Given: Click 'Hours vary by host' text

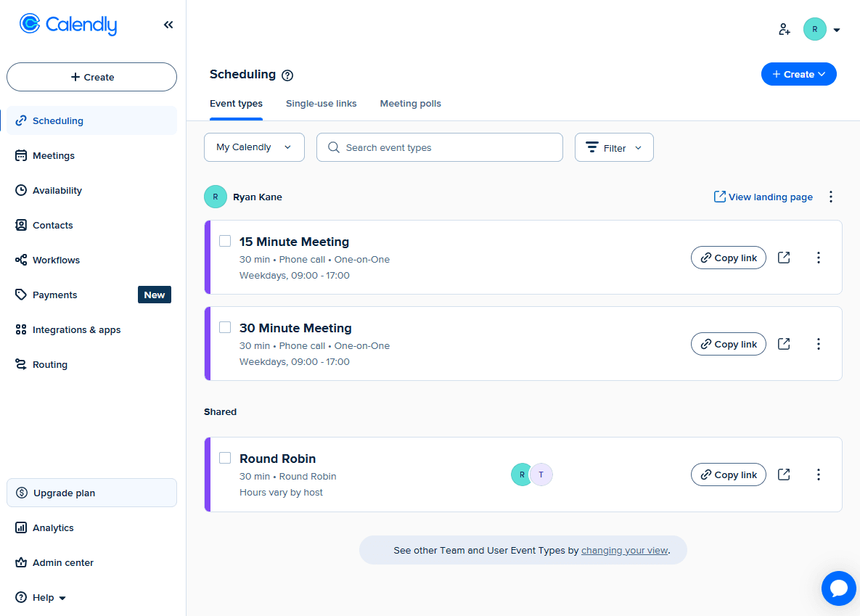Looking at the screenshot, I should 281,493.
